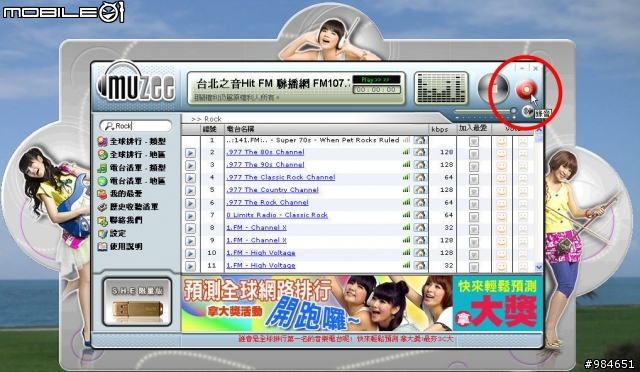Screen dimensions: 640x372
Task: Open homepage icon for .977 The Classic Rock Channel
Action: pos(420,178)
